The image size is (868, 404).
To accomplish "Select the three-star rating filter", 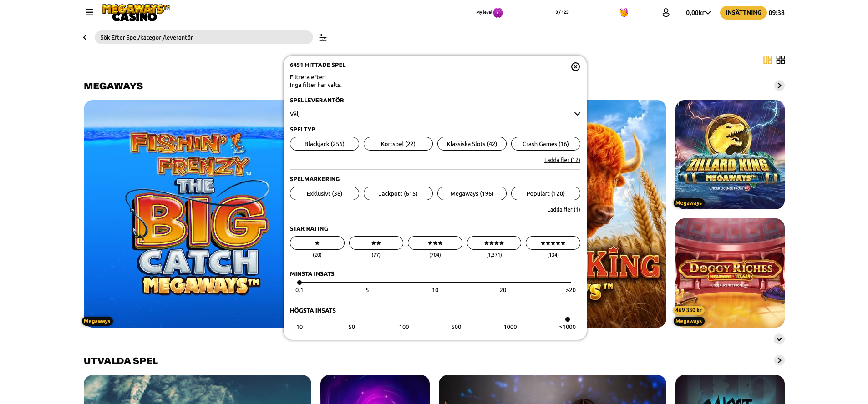I will (435, 243).
